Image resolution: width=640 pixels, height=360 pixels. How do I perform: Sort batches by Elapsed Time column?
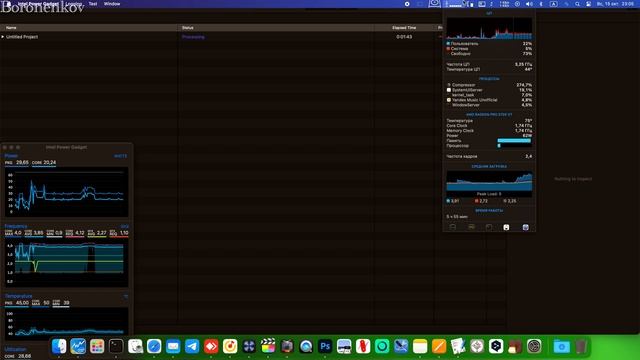pyautogui.click(x=404, y=28)
